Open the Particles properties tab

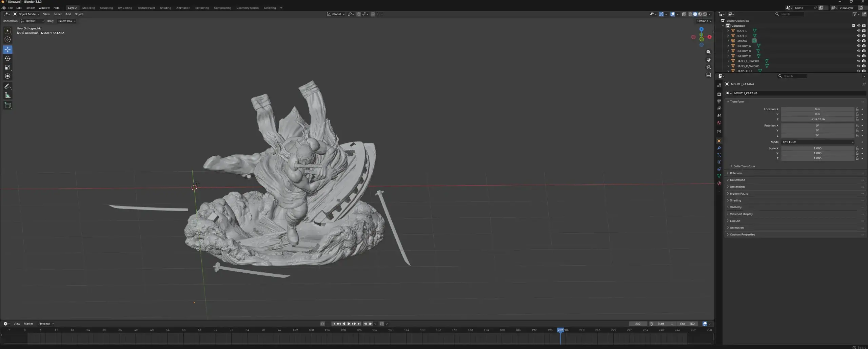[x=719, y=155]
